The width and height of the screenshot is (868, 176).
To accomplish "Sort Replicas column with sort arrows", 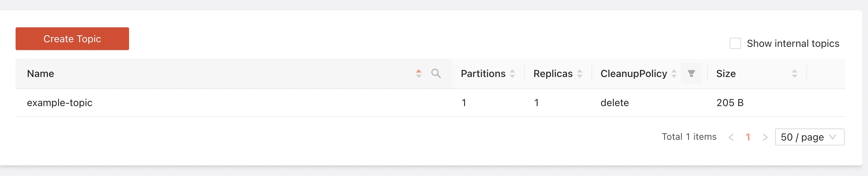I will click(580, 73).
